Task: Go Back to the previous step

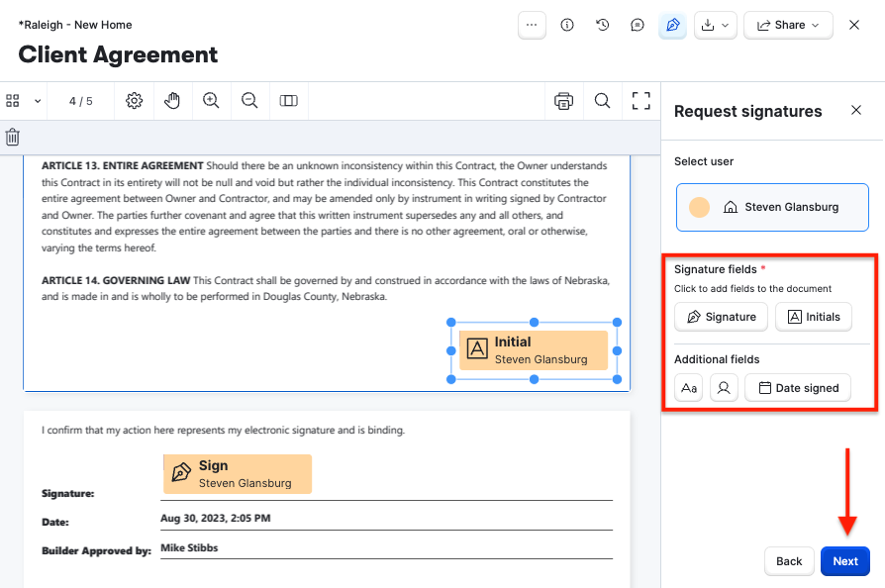Action: click(x=789, y=561)
